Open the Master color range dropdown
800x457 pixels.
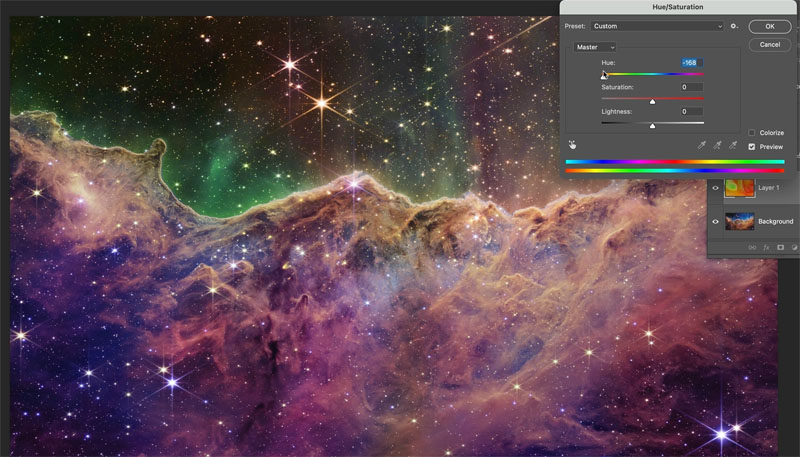(x=595, y=47)
